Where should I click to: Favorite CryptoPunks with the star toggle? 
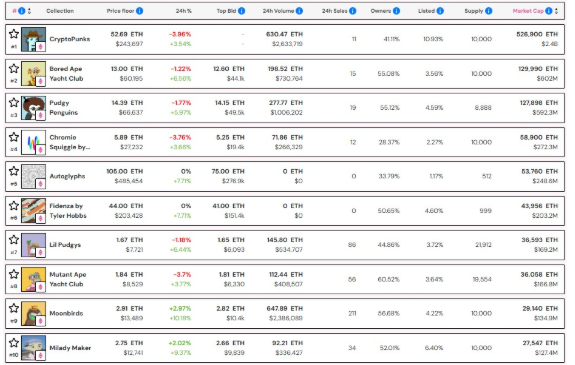pyautogui.click(x=14, y=34)
